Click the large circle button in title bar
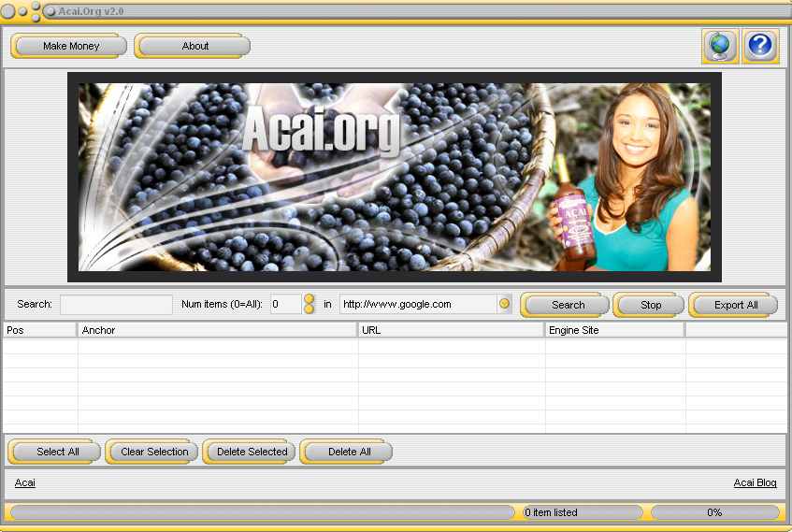The height and width of the screenshot is (532, 792). pos(7,11)
